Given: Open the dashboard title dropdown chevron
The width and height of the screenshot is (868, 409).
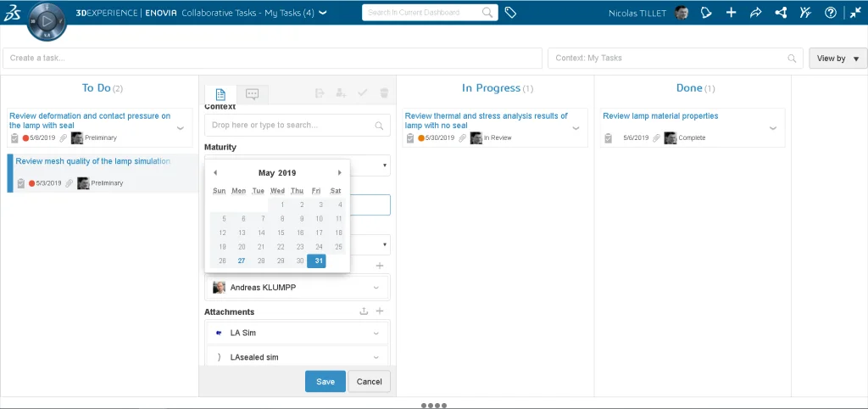Looking at the screenshot, I should pos(323,13).
